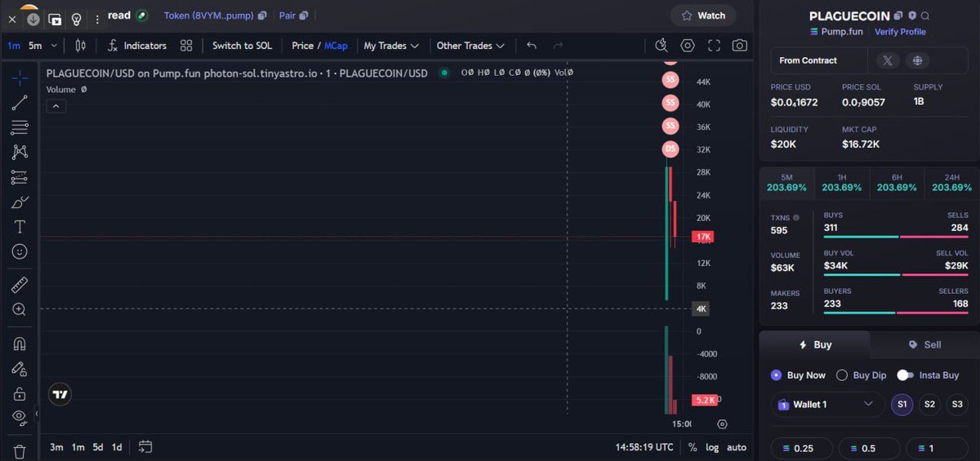The image size is (980, 461).
Task: Expand the Other Trades dropdown
Action: coord(470,46)
